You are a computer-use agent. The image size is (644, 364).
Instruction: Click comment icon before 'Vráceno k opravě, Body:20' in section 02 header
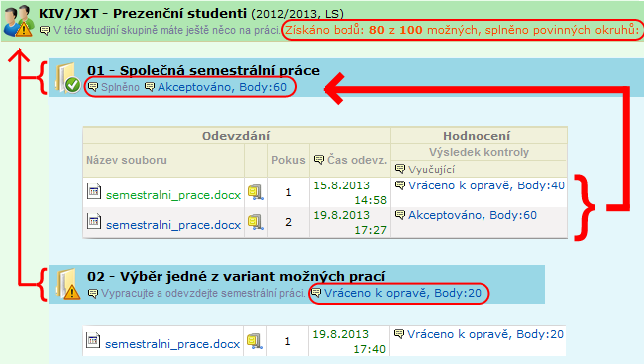(x=316, y=293)
